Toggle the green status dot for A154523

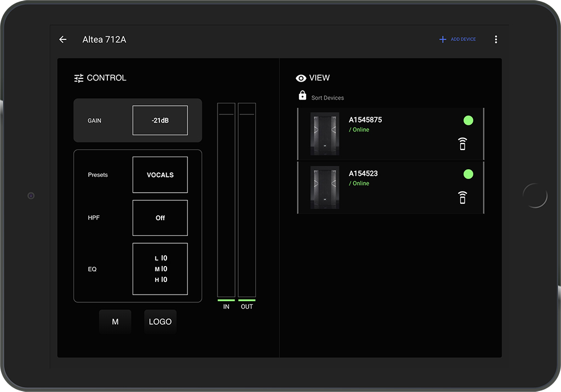468,174
